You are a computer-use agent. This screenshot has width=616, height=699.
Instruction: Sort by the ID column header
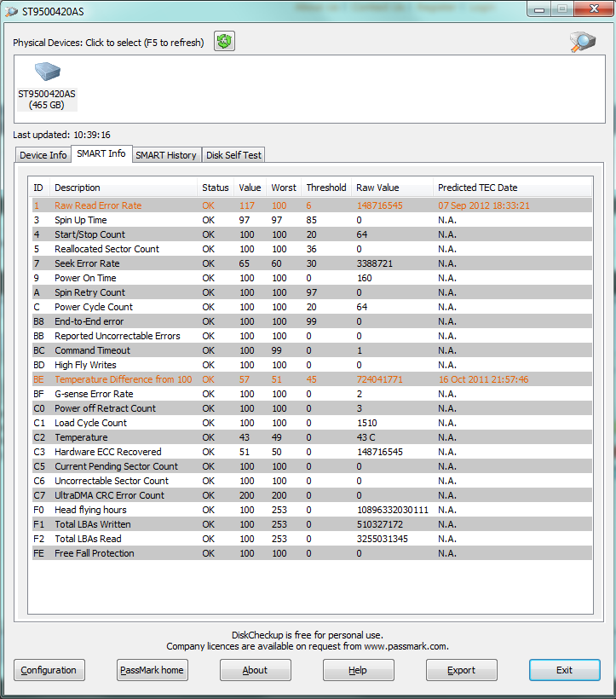coord(39,188)
